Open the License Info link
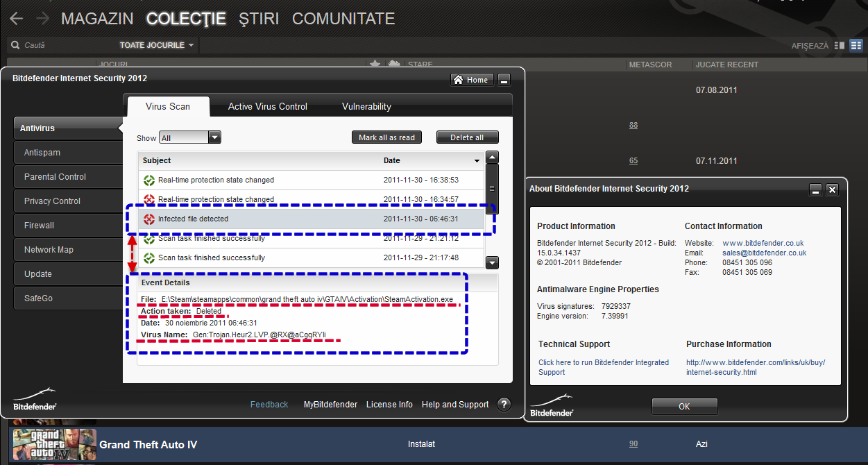Screen dimensions: 868x465 [x=389, y=405]
